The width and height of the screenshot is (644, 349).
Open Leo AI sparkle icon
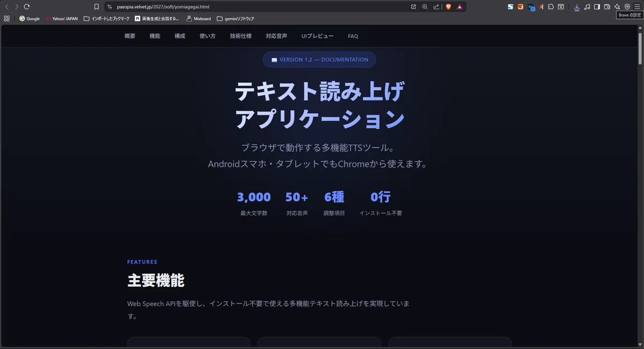617,6
